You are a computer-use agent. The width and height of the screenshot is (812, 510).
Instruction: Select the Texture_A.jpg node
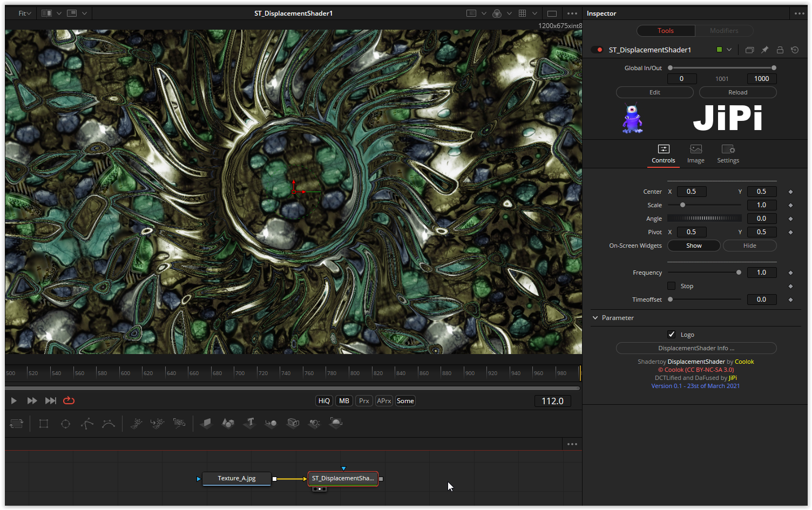236,479
